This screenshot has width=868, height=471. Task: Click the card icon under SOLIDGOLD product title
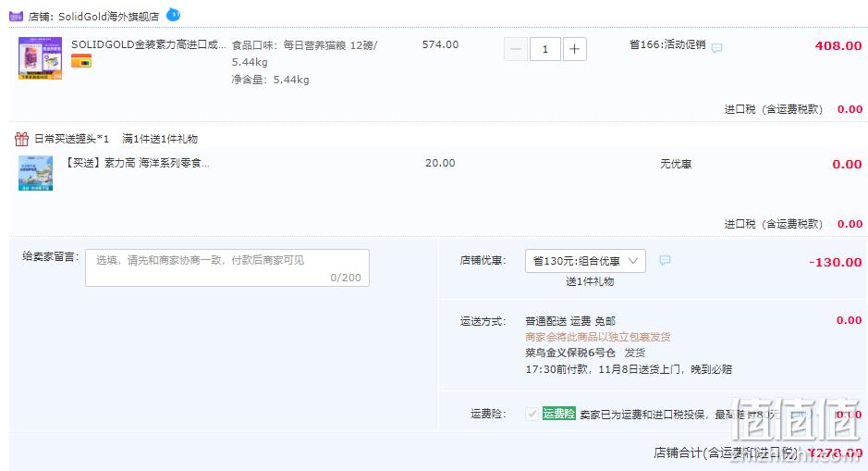(81, 61)
